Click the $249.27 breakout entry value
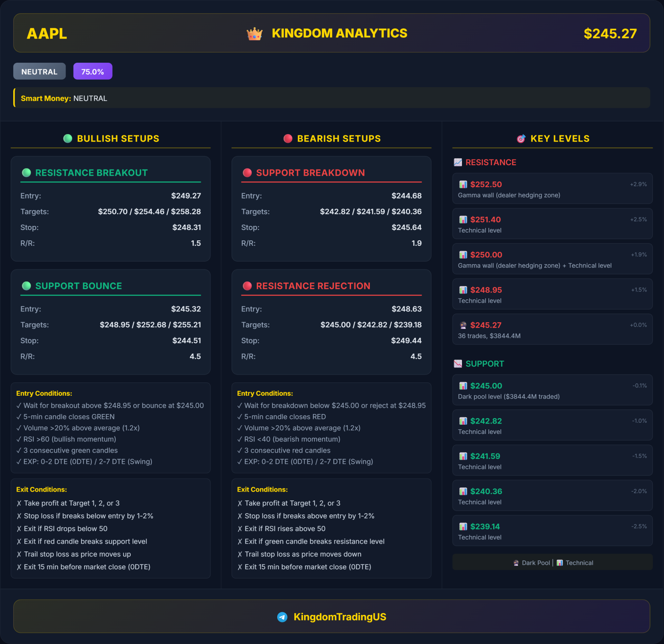The width and height of the screenshot is (664, 644). point(186,196)
